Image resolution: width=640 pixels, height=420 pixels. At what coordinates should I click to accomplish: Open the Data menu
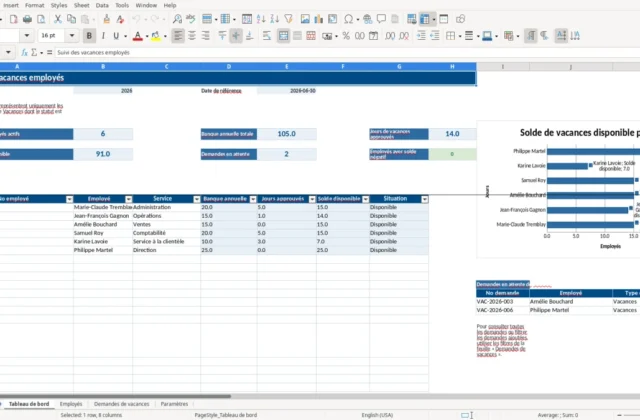click(102, 5)
